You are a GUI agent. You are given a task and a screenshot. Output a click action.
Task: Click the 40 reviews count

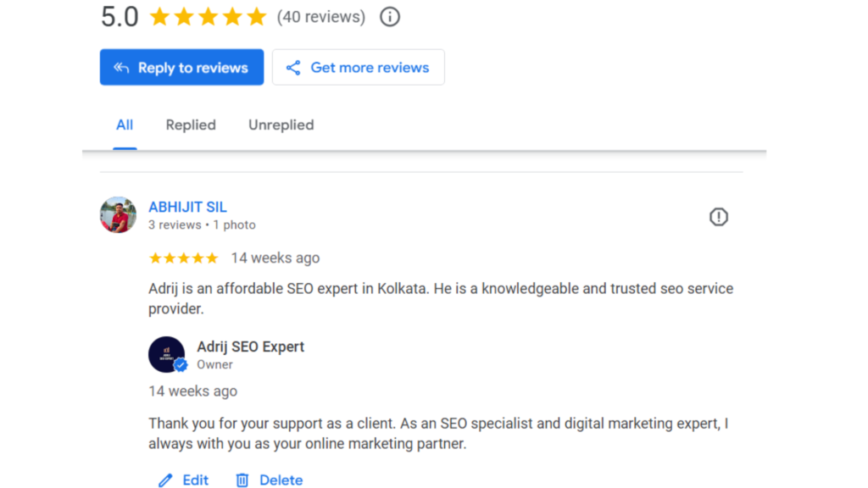click(x=321, y=17)
